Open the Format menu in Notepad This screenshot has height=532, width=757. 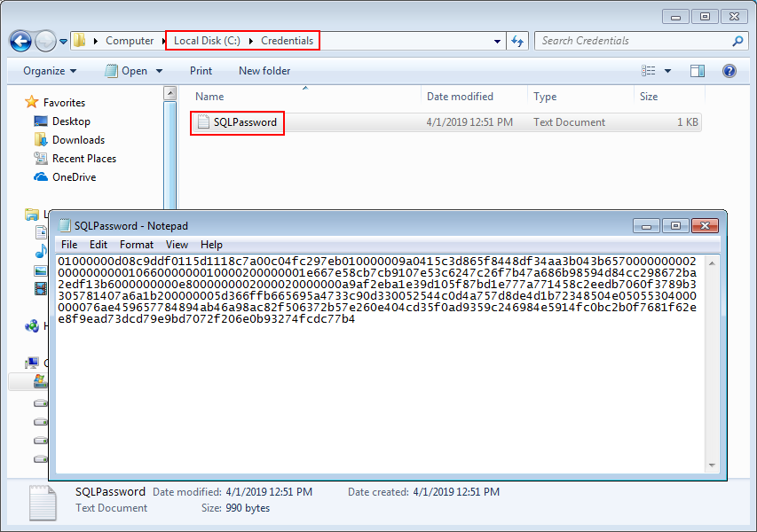(136, 244)
